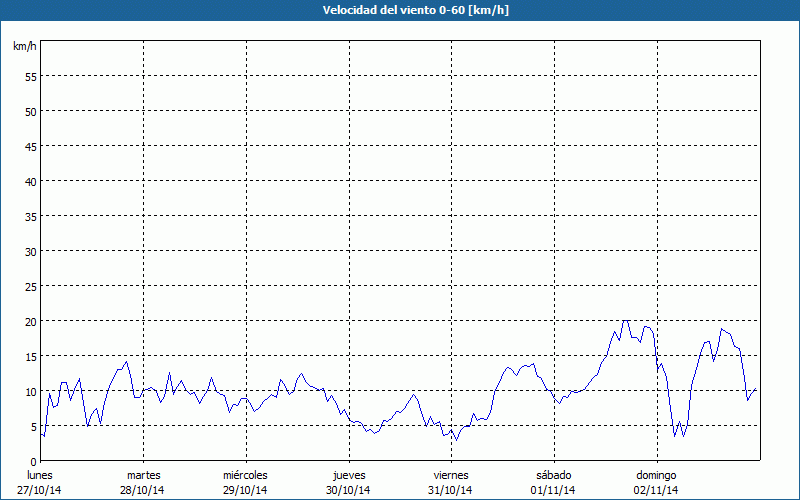Click the chart title "Velocidad del viento 0-60"
This screenshot has height=500, width=800.
[399, 11]
